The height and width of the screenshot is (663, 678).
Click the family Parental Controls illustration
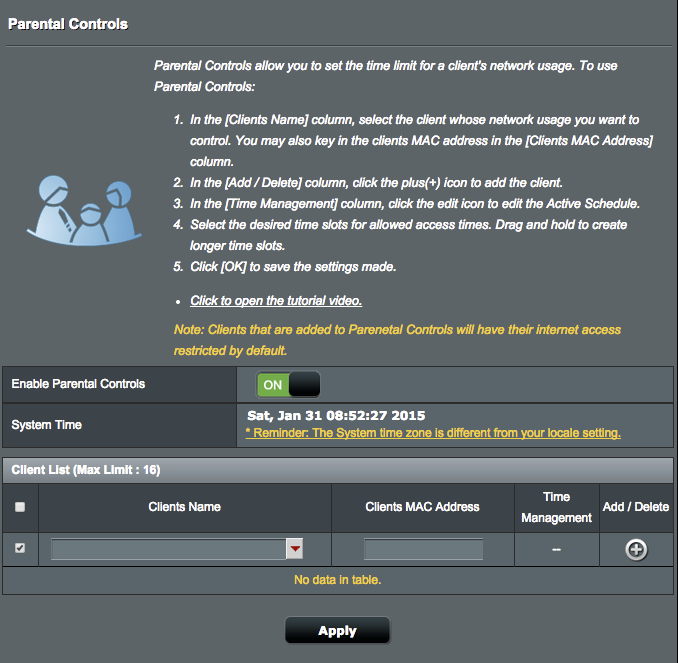84,211
